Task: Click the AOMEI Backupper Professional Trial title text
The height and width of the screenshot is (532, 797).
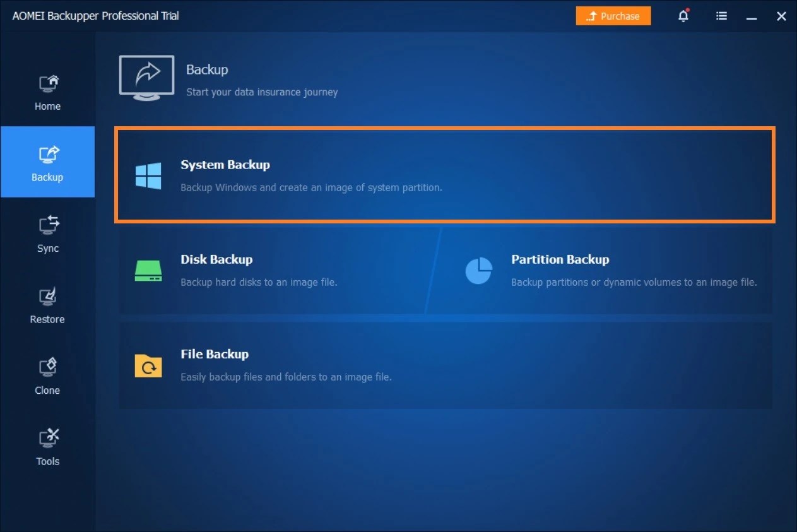Action: coord(95,16)
